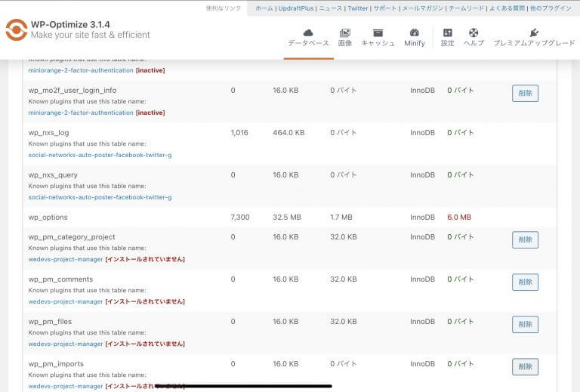This screenshot has height=392, width=580.
Task: Open wedevs-project-manager link under wp_pm_comments
Action: pyautogui.click(x=66, y=301)
